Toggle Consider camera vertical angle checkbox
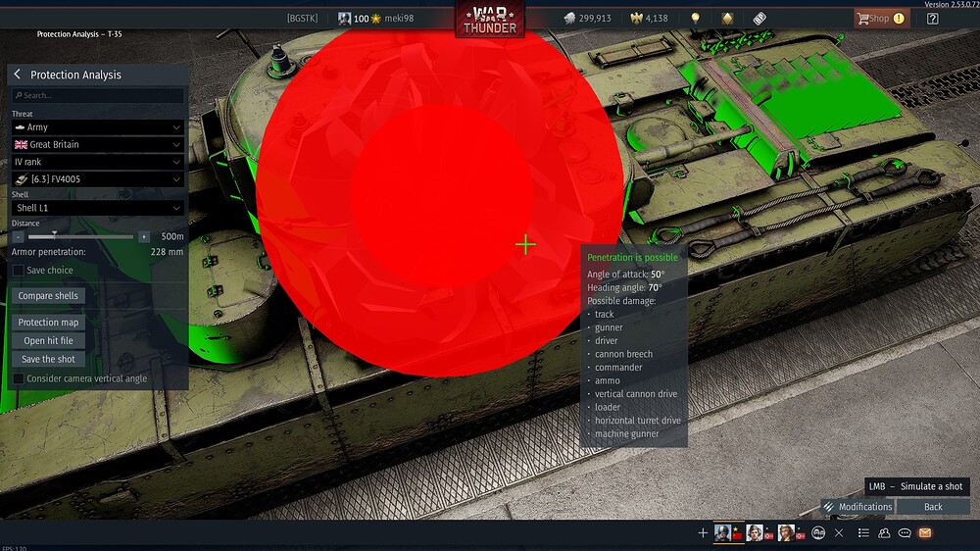The image size is (980, 551). point(19,378)
